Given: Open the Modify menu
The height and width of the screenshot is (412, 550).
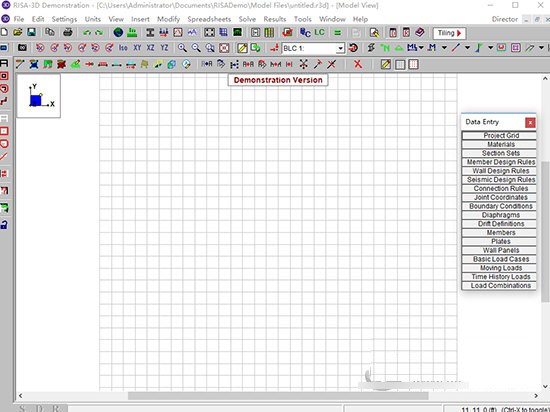Looking at the screenshot, I should (168, 19).
